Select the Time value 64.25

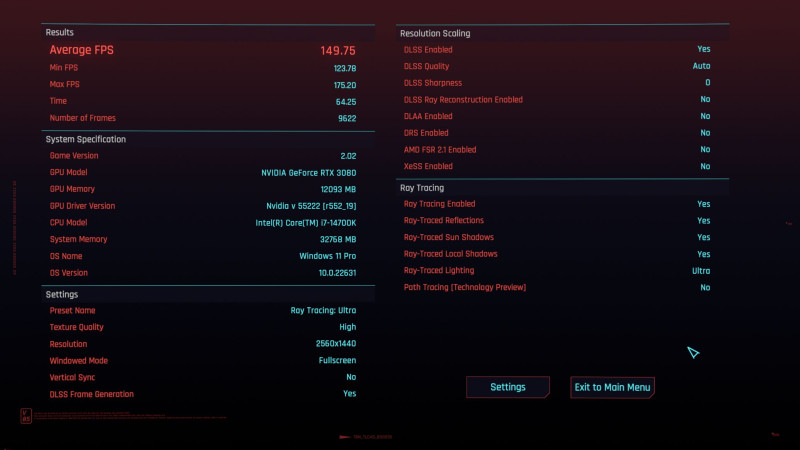point(346,102)
